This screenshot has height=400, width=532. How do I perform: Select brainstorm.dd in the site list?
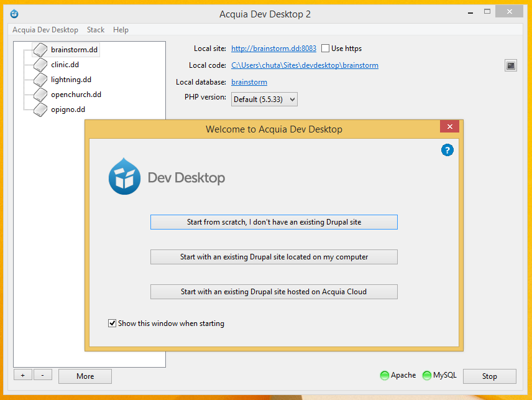[x=75, y=50]
